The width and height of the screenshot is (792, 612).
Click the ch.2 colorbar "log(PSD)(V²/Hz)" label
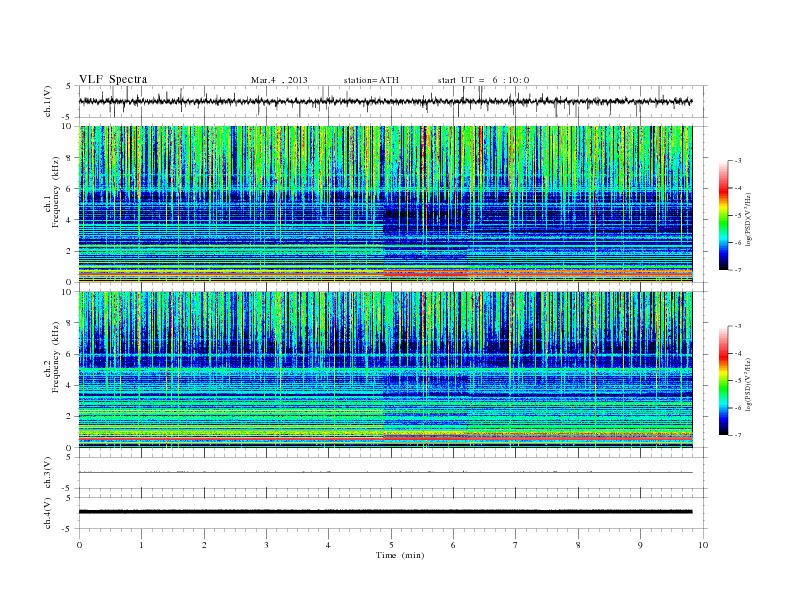tap(748, 385)
